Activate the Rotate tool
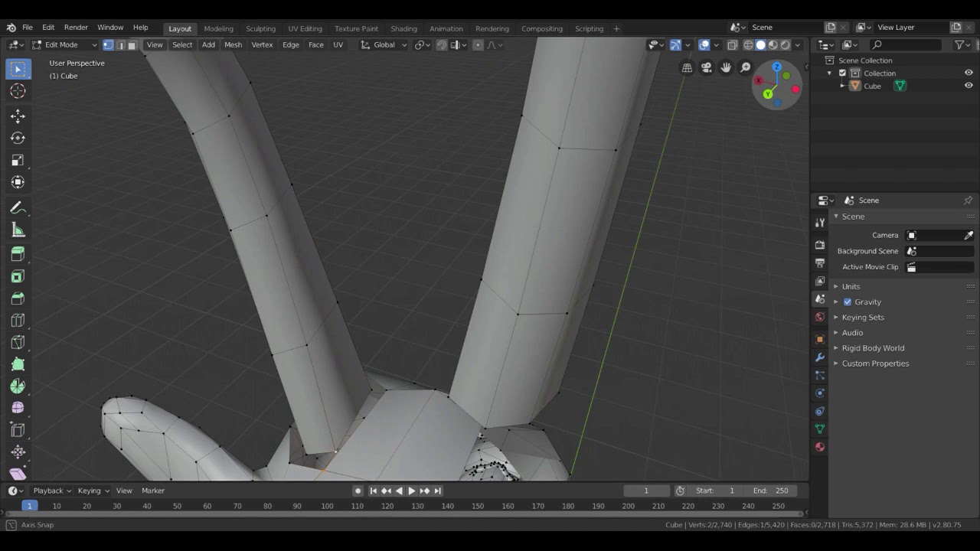This screenshot has height=551, width=980. [18, 138]
